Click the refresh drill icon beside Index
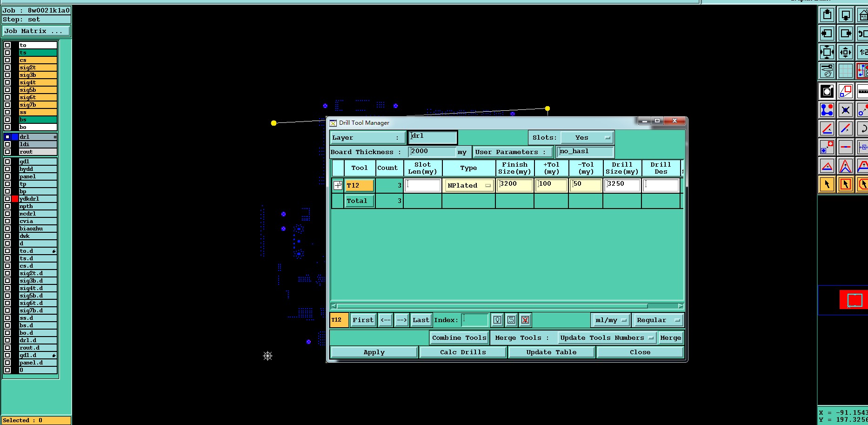 pyautogui.click(x=511, y=320)
